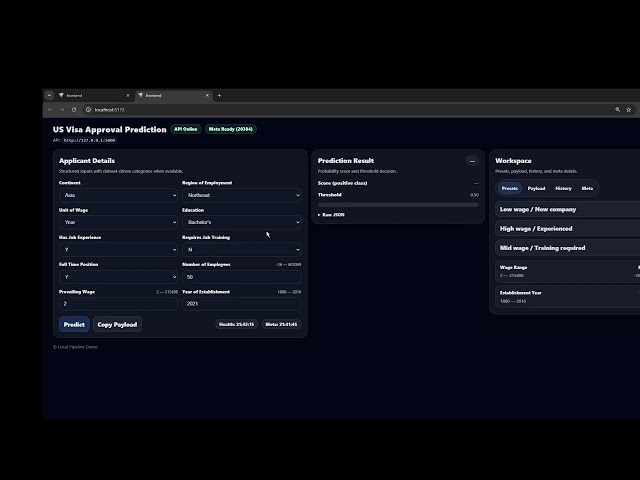
Task: Switch to the Payload tab in Workspace
Action: click(536, 188)
